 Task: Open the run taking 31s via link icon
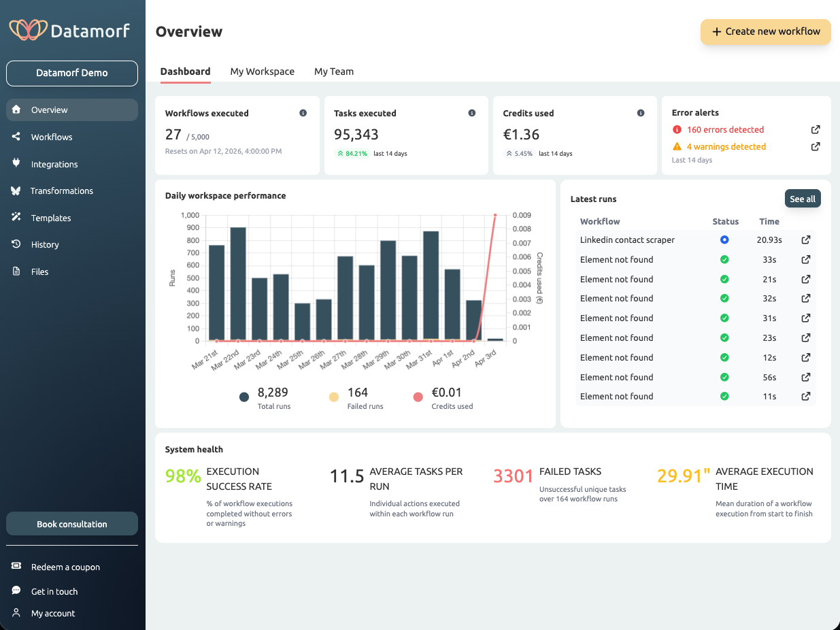click(x=806, y=318)
